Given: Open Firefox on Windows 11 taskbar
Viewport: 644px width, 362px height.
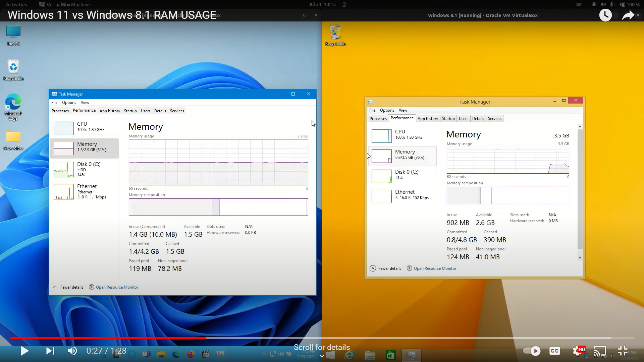Looking at the screenshot, I should click(191, 354).
